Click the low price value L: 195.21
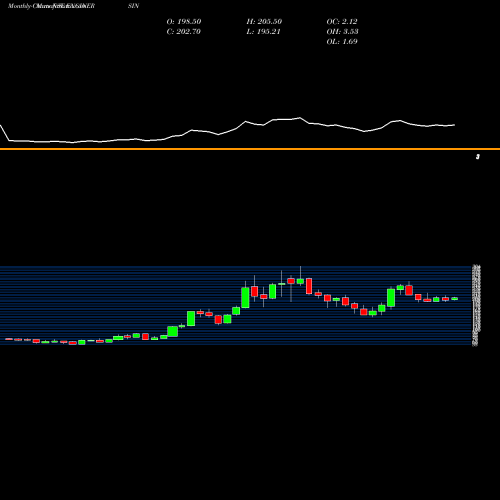 pyautogui.click(x=263, y=32)
